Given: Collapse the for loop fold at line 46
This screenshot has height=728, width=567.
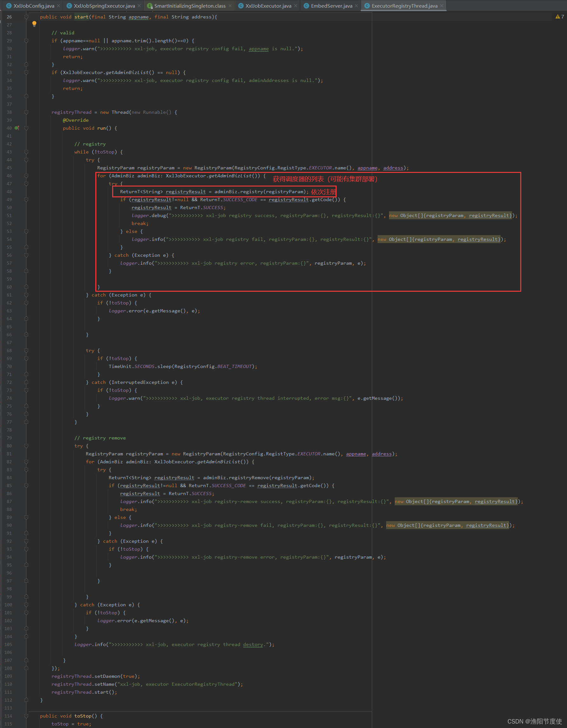Looking at the screenshot, I should tap(26, 176).
